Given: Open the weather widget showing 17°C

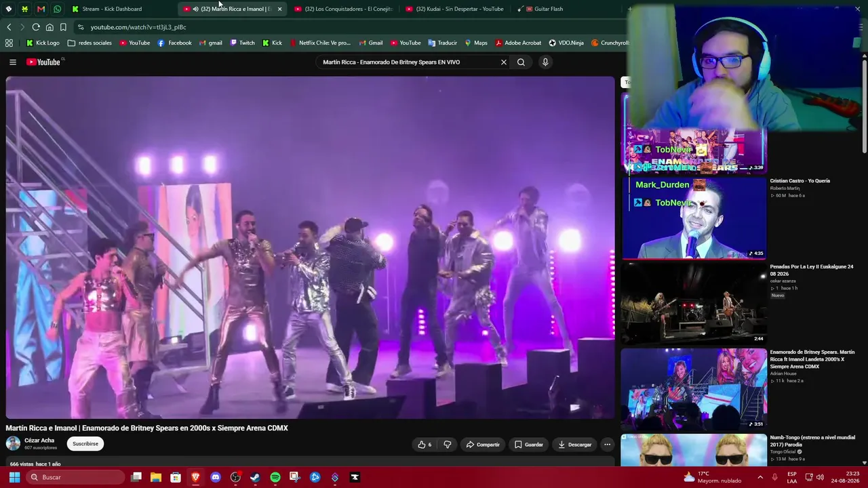Looking at the screenshot, I should pyautogui.click(x=713, y=477).
